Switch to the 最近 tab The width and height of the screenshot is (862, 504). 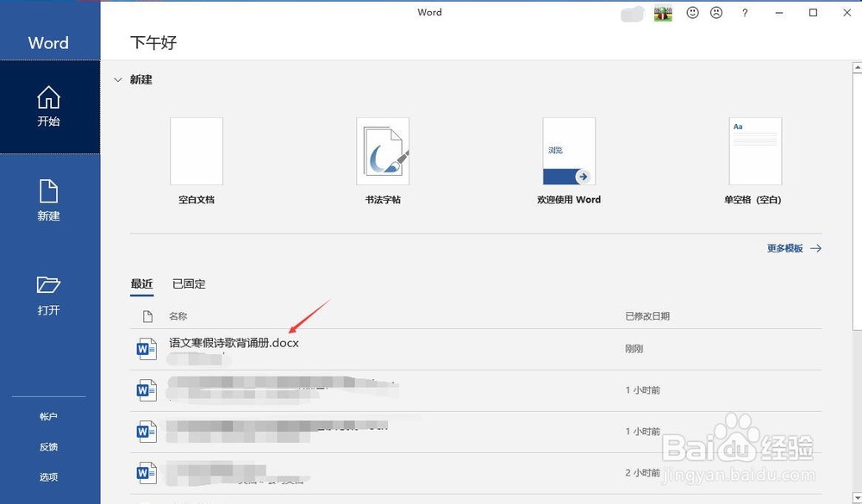[x=142, y=284]
